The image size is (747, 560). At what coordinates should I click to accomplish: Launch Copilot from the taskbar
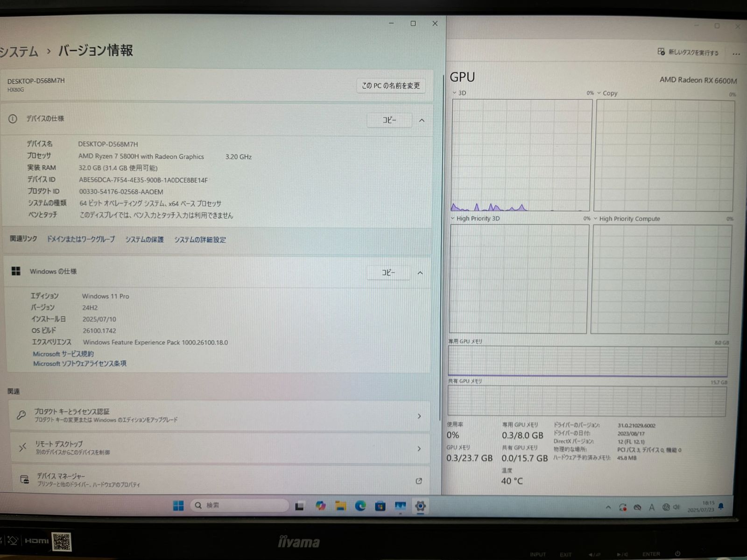click(320, 506)
